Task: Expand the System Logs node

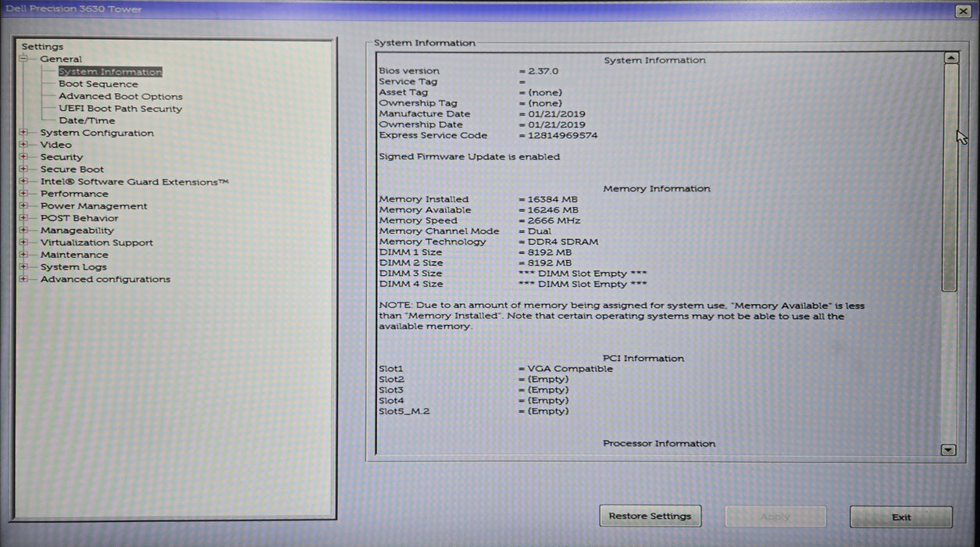Action: tap(23, 266)
